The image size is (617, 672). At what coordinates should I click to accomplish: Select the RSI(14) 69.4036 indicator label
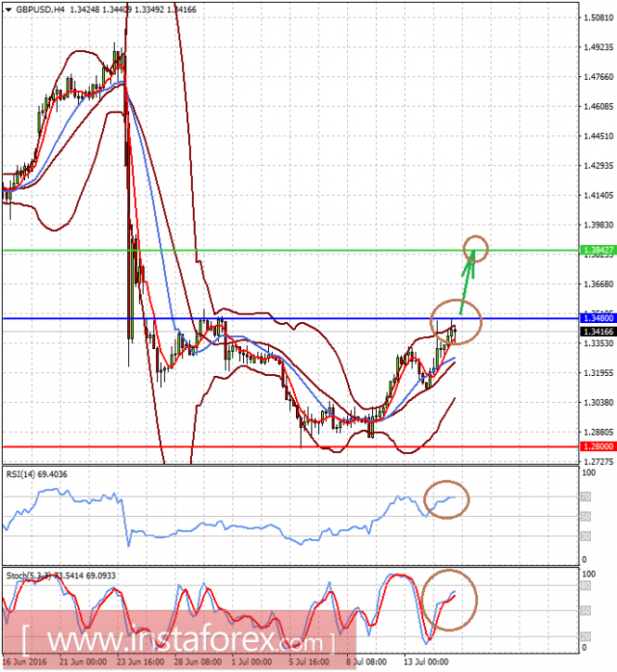(x=37, y=474)
